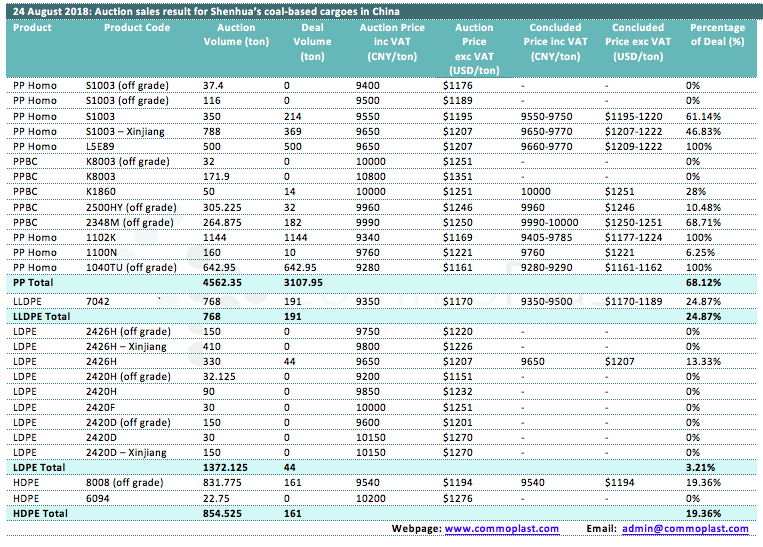Click the LDPE Total row label
This screenshot has width=763, height=547.
point(42,467)
